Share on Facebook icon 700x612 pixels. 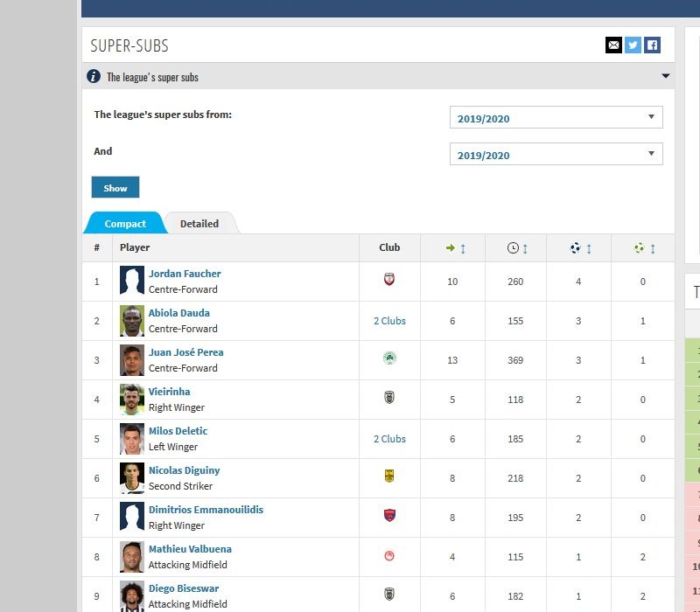[652, 45]
